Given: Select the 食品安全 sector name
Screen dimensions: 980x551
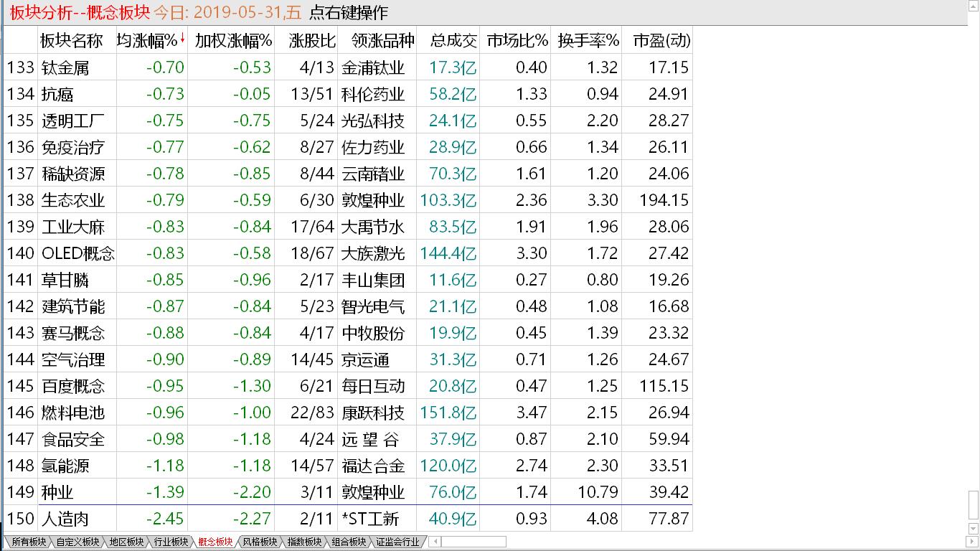Looking at the screenshot, I should (73, 439).
